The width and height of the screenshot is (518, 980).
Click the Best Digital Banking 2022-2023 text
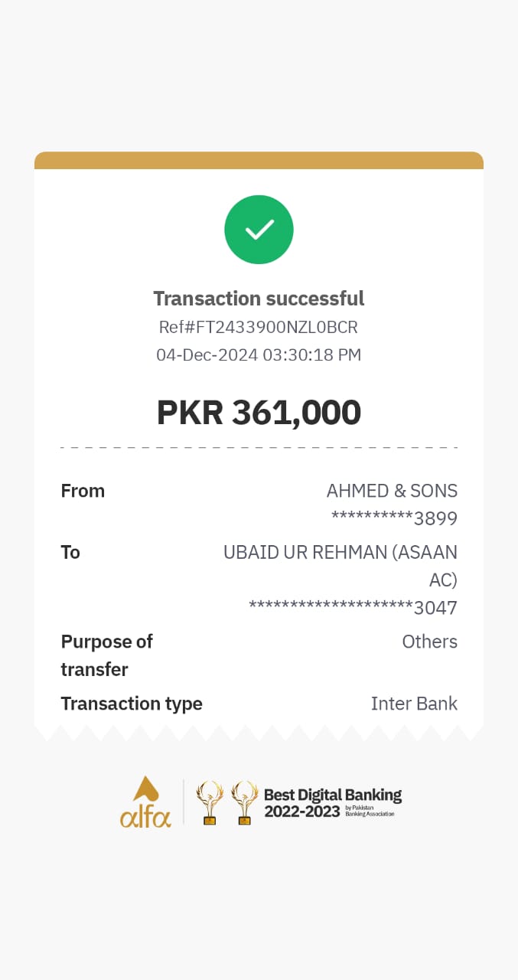click(333, 802)
